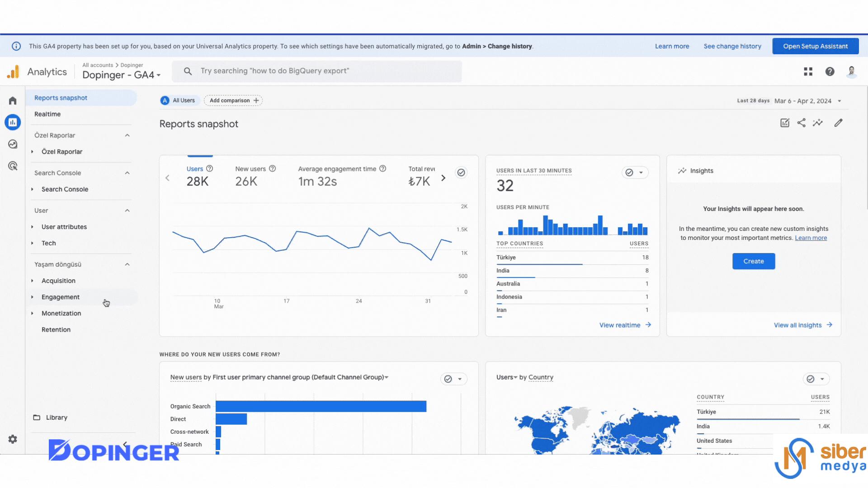The height and width of the screenshot is (488, 868).
Task: Open the Apps grid icon top right
Action: pos(808,71)
